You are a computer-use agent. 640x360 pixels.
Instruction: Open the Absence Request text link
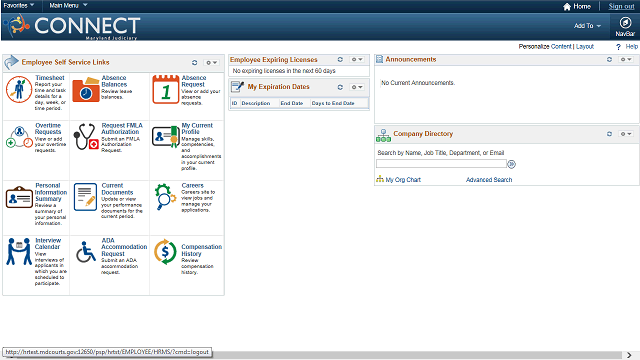click(x=193, y=81)
